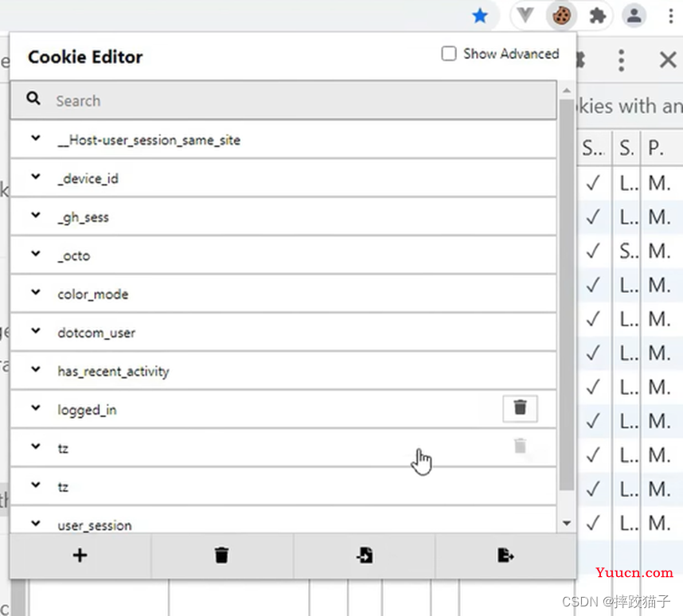Delete the first tz cookie with trash icon

[520, 446]
